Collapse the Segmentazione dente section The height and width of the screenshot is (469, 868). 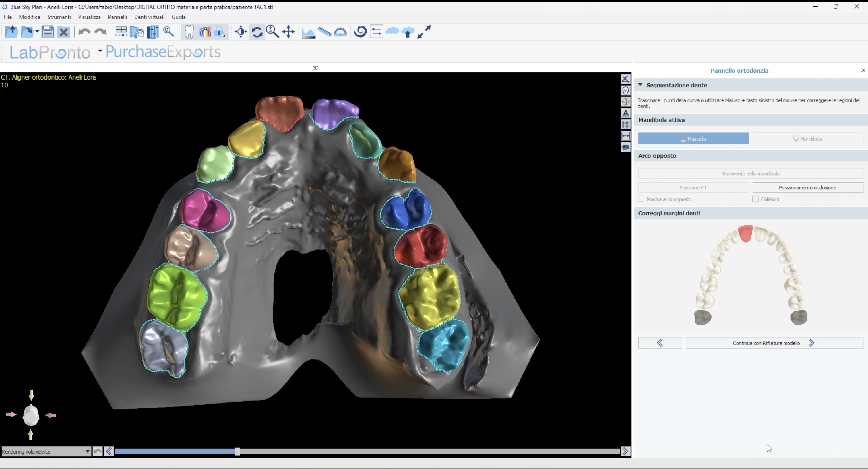pos(640,85)
